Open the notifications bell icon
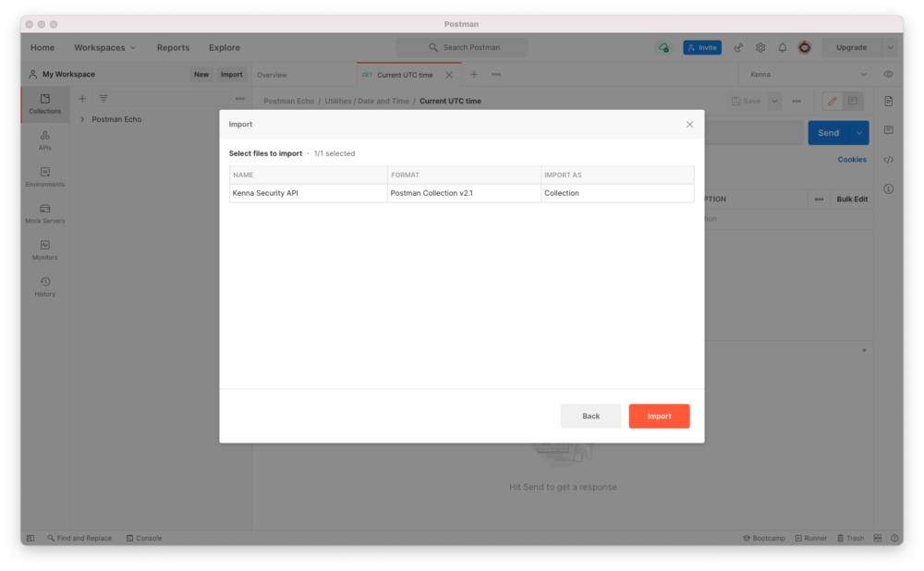This screenshot has width=924, height=571. 783,47
